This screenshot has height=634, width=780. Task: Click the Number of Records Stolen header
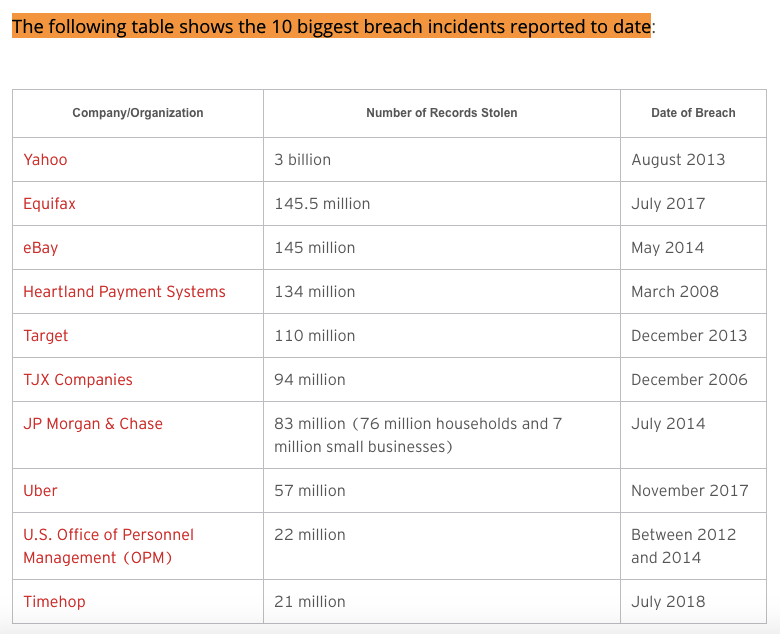pyautogui.click(x=442, y=113)
